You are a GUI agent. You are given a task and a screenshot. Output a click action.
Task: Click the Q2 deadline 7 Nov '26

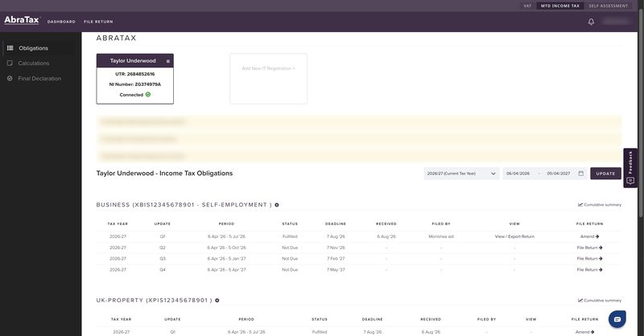pyautogui.click(x=336, y=248)
